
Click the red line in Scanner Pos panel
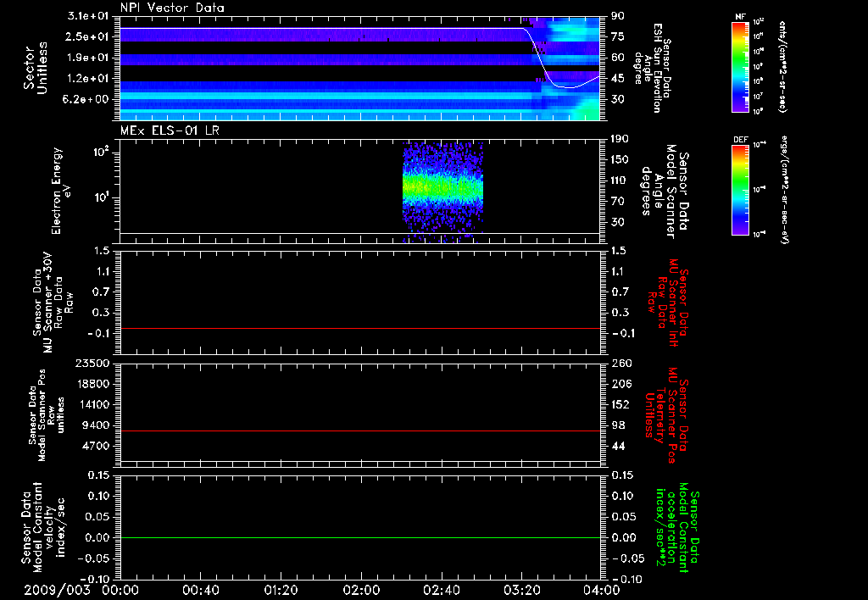(359, 431)
